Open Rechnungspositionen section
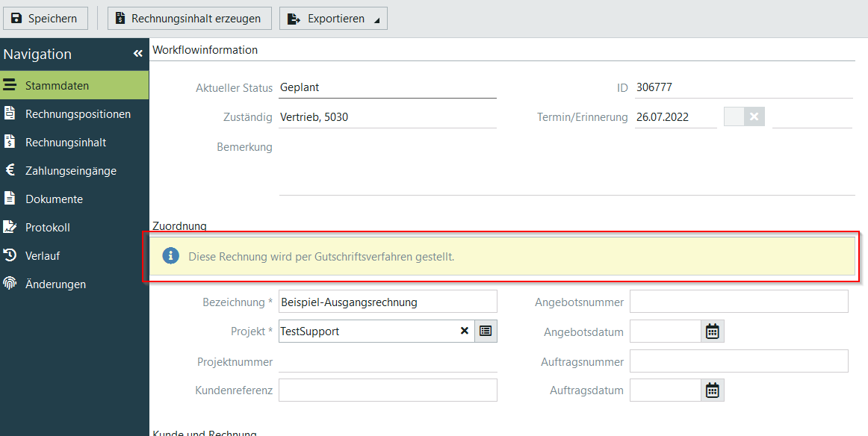The image size is (868, 436). coord(78,114)
